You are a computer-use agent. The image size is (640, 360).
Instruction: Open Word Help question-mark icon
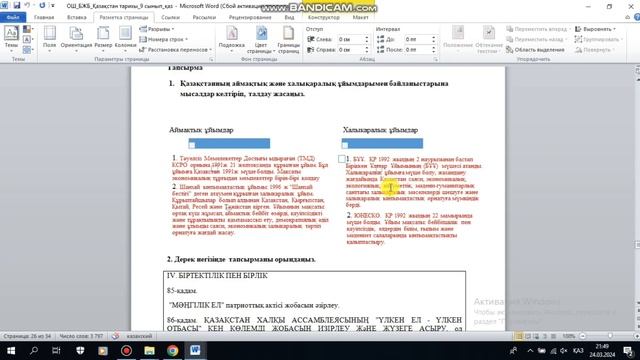click(x=637, y=17)
